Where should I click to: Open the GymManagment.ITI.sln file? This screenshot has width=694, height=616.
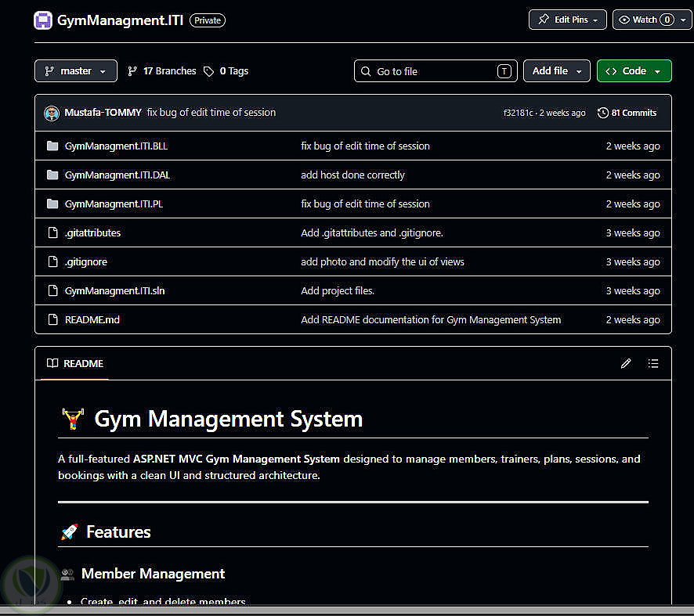click(x=114, y=291)
